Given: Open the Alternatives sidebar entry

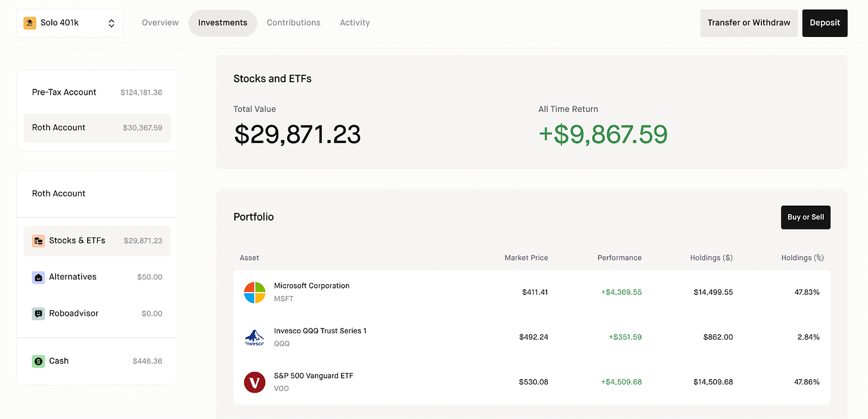Looking at the screenshot, I should [x=97, y=277].
